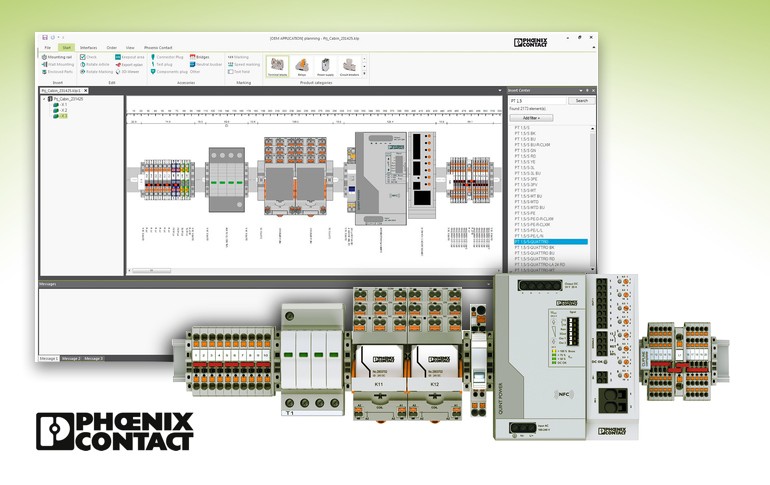The width and height of the screenshot is (770, 485).
Task: Click scroll-up arrow of results list
Action: coord(592,129)
